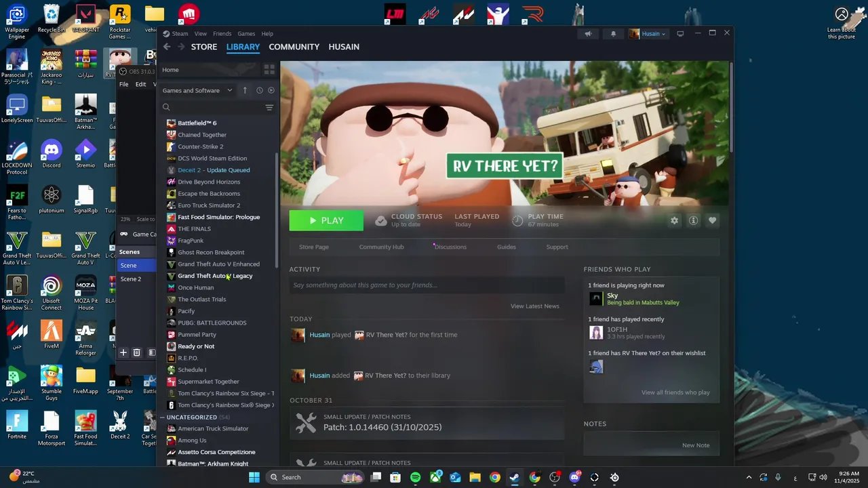Click the library sort arrow icon
This screenshot has height=488, width=868.
pyautogui.click(x=245, y=90)
